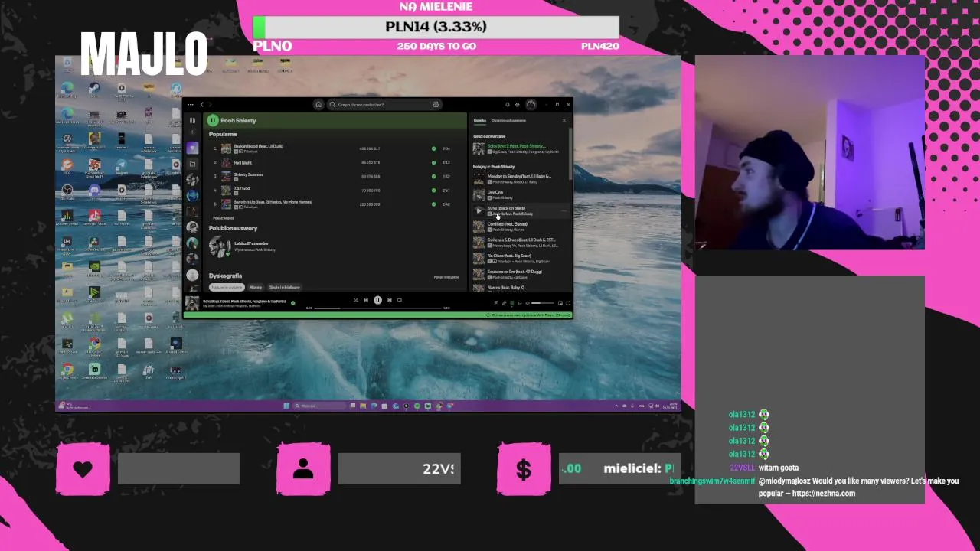The image size is (980, 551).
Task: Select the Single i minialbumy chip
Action: 285,287
